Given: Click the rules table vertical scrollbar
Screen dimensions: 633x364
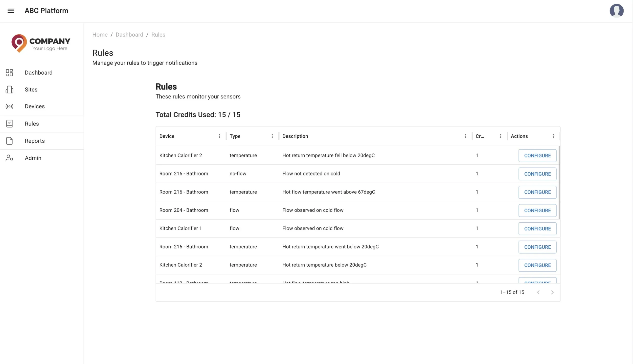Looking at the screenshot, I should [559, 183].
